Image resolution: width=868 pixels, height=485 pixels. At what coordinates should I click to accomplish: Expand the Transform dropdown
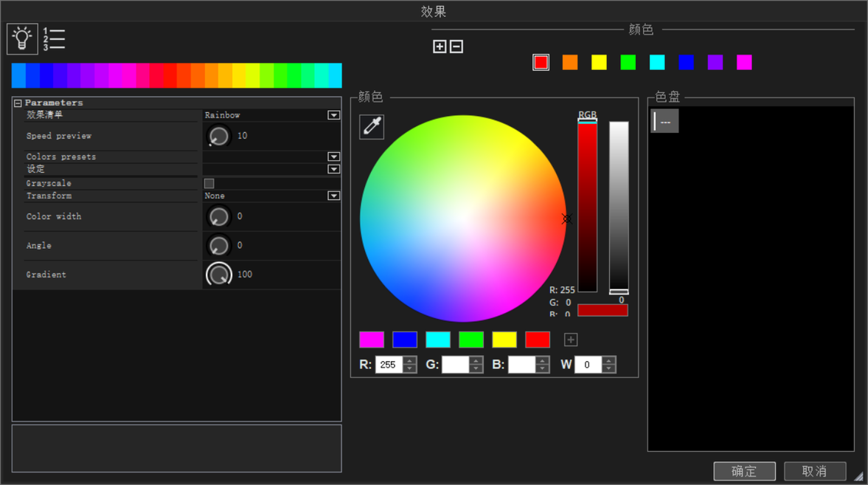[x=333, y=196]
